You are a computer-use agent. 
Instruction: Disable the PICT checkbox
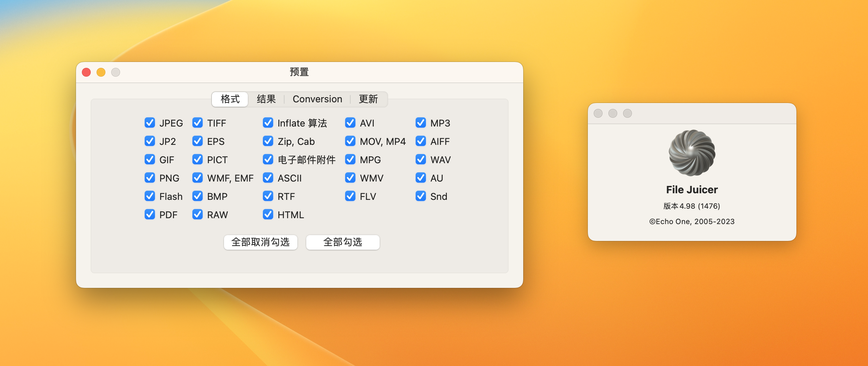point(198,160)
